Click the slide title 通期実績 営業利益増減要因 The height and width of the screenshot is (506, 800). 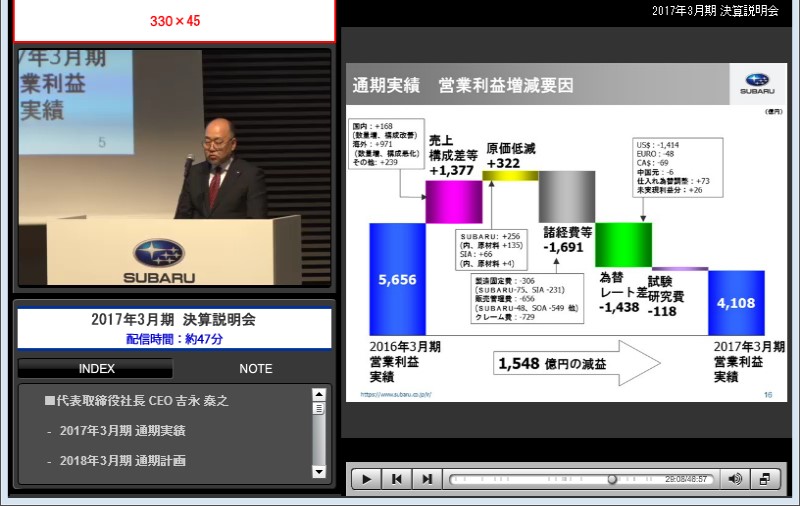(x=463, y=85)
